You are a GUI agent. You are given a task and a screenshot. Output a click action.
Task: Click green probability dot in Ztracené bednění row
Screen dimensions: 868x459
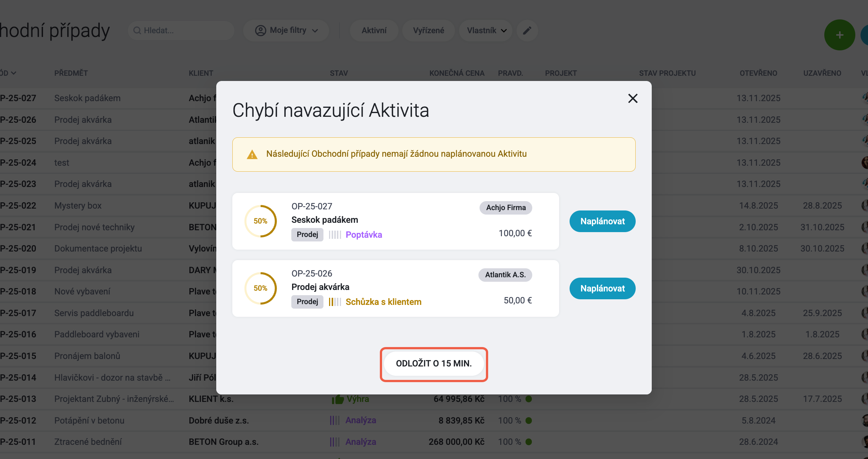[528, 442]
